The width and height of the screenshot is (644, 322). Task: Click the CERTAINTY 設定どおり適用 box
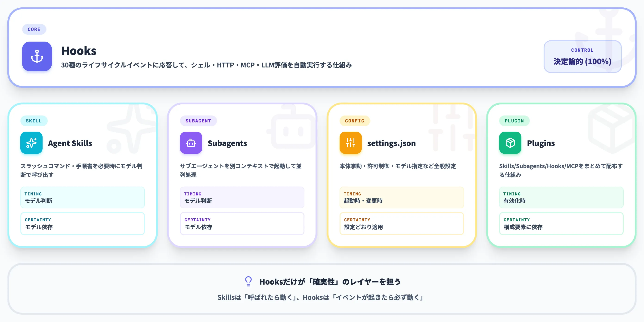[x=402, y=223]
